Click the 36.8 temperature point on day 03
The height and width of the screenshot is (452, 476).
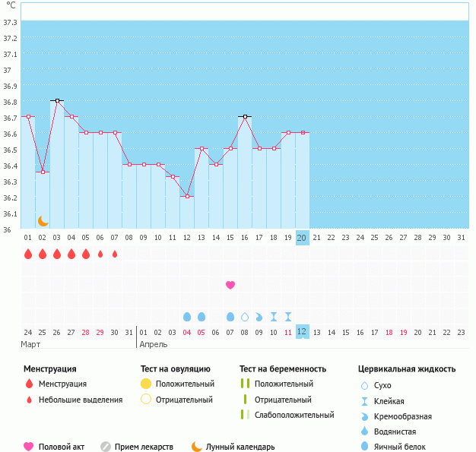pos(57,100)
